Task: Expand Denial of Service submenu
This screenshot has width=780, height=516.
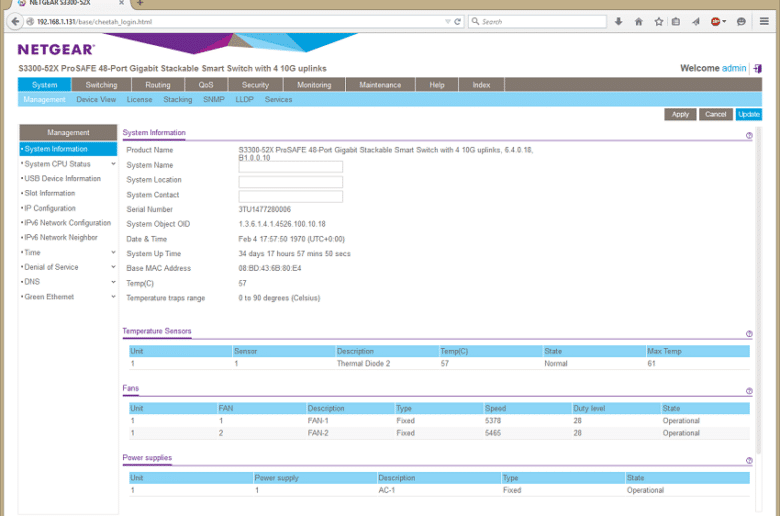Action: 113,267
